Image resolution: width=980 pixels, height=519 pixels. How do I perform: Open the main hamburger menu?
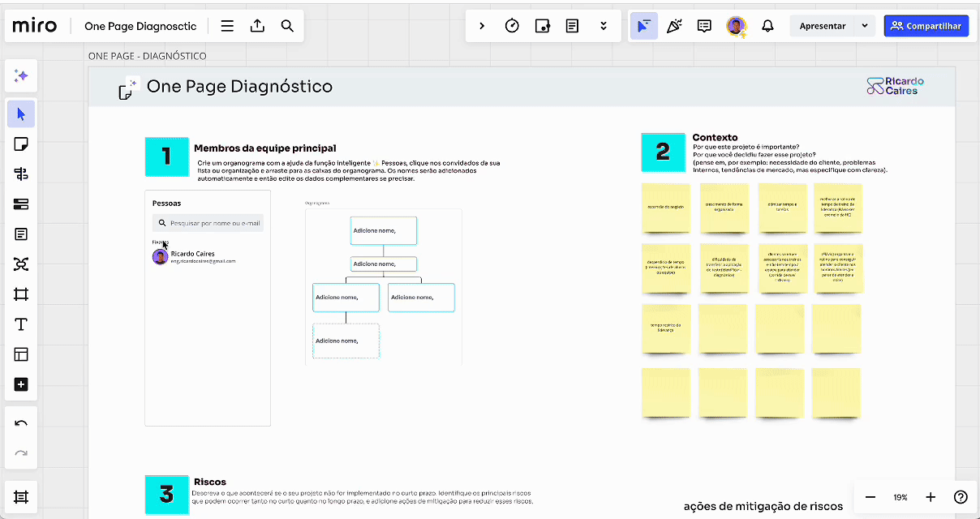(227, 26)
